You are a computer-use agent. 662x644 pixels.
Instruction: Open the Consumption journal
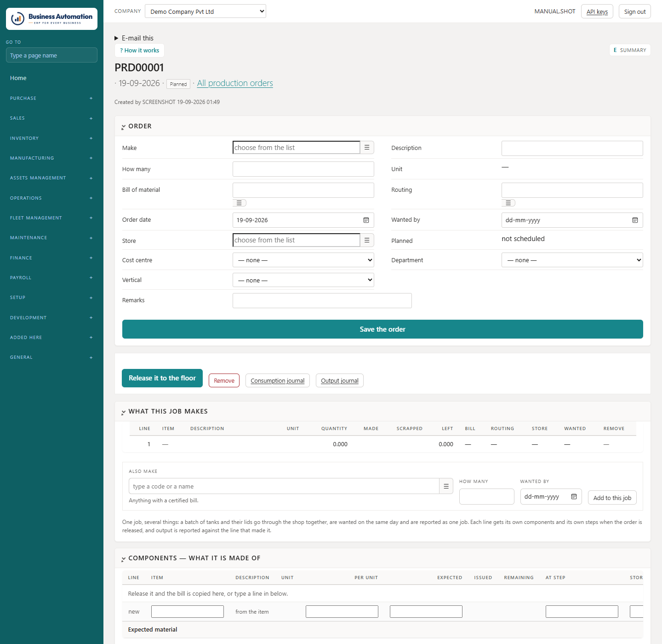pos(278,380)
